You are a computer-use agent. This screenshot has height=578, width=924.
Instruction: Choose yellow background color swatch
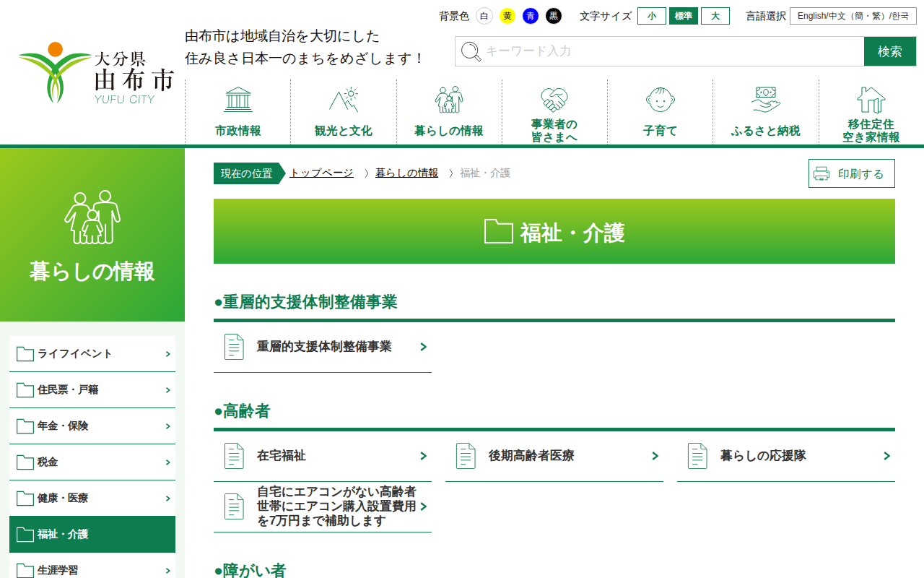click(507, 16)
